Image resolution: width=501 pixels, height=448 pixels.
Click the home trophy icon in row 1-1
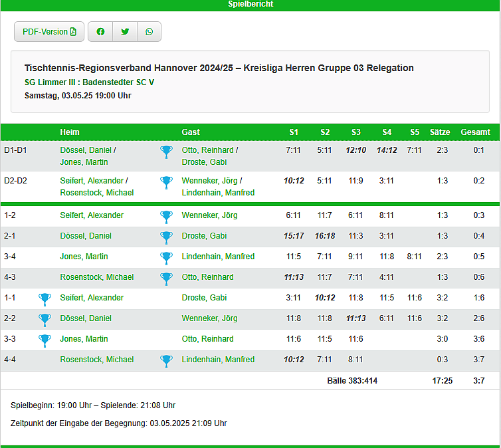point(45,298)
